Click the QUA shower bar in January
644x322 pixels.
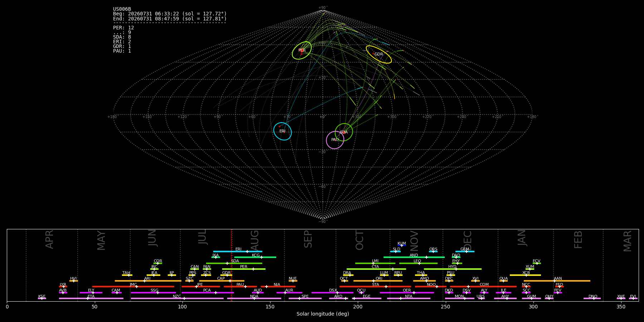pyautogui.click(x=503, y=281)
